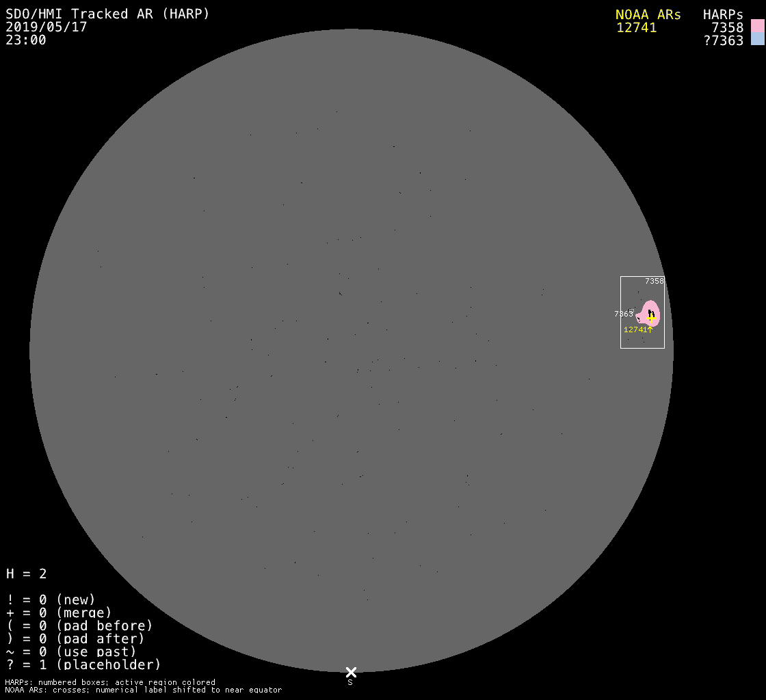Select 7358 in the HARPs legend list
Viewport: 766px width, 700px height.
tap(727, 28)
